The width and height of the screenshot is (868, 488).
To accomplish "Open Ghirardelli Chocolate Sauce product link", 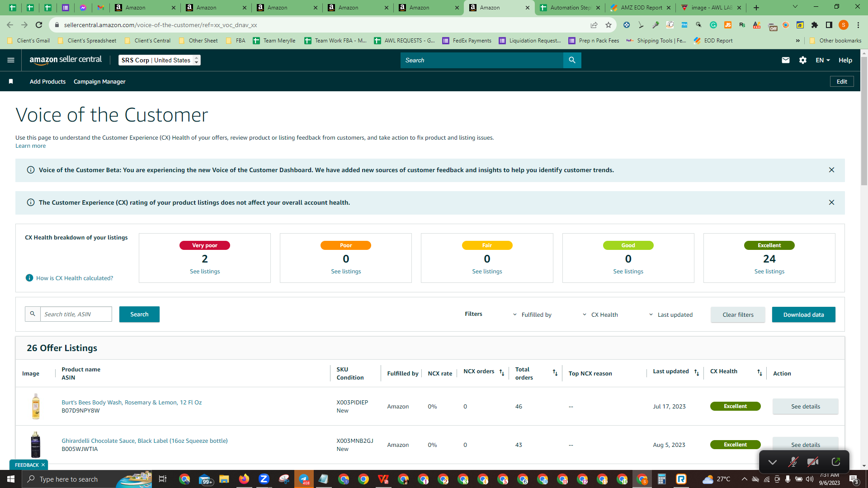I will pyautogui.click(x=145, y=441).
